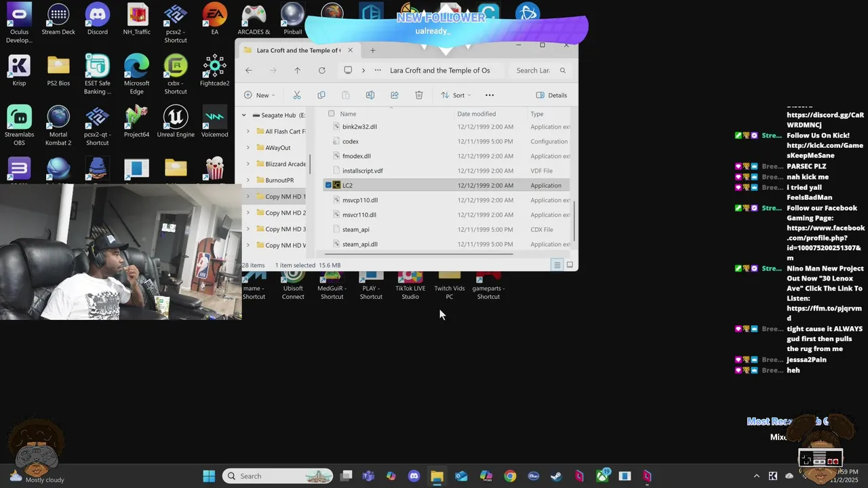Click the Refresh icon in Explorer
868x488 pixels.
click(322, 70)
